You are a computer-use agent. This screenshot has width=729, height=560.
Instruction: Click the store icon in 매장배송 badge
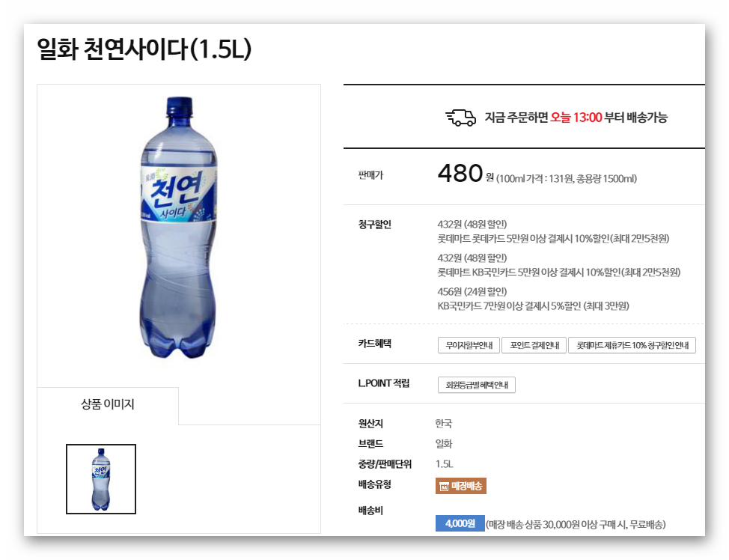click(444, 487)
